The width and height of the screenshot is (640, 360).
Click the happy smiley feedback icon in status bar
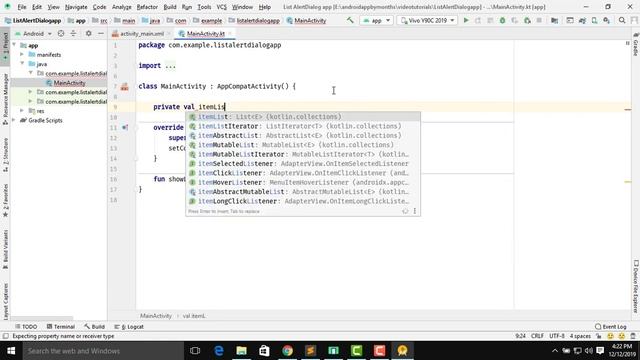tap(610, 336)
